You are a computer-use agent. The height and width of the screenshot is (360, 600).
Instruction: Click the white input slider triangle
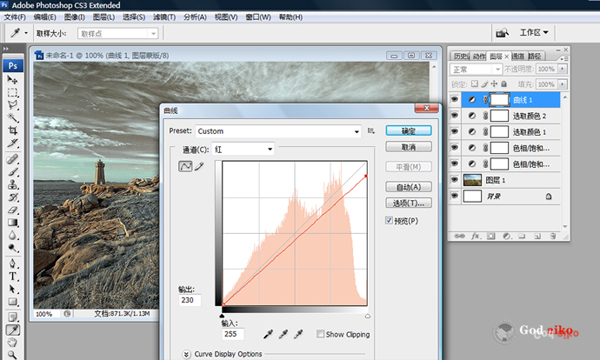coord(367,316)
